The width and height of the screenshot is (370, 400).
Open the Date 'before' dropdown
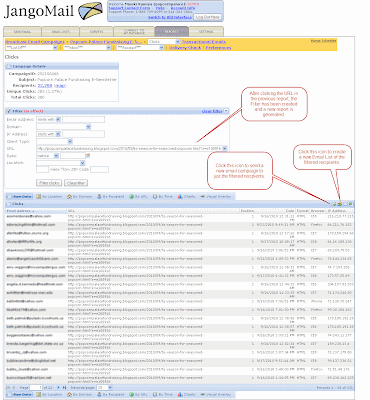(56, 156)
